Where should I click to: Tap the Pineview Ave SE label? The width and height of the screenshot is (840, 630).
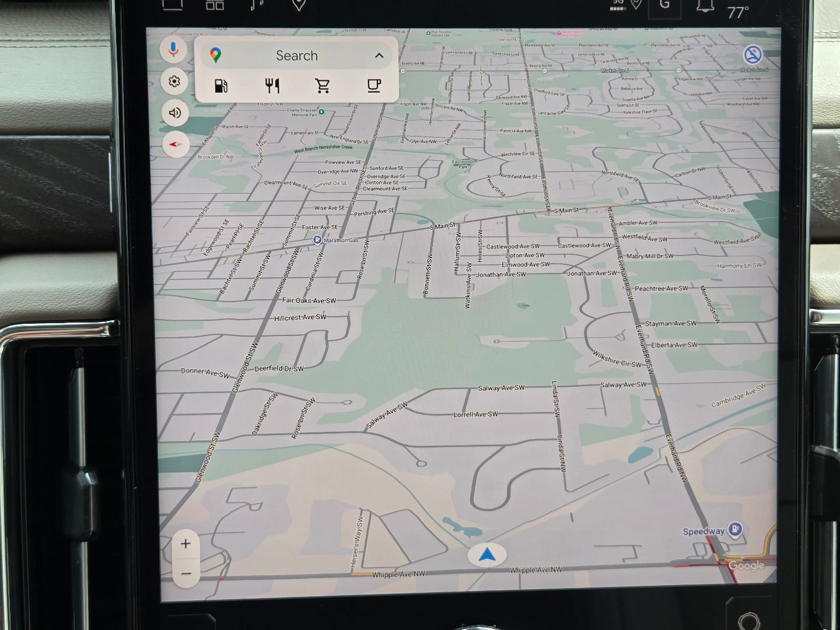pyautogui.click(x=343, y=162)
